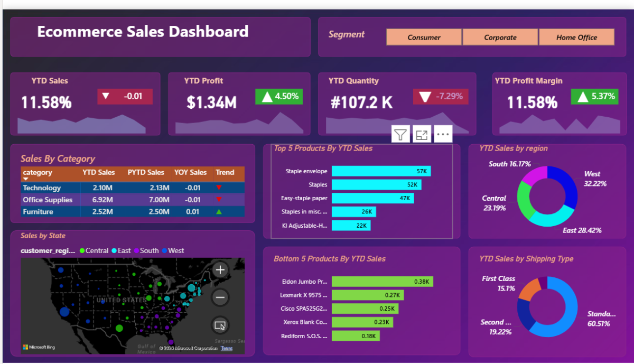Open the filter icon on the visual
The width and height of the screenshot is (634, 364).
pos(401,134)
